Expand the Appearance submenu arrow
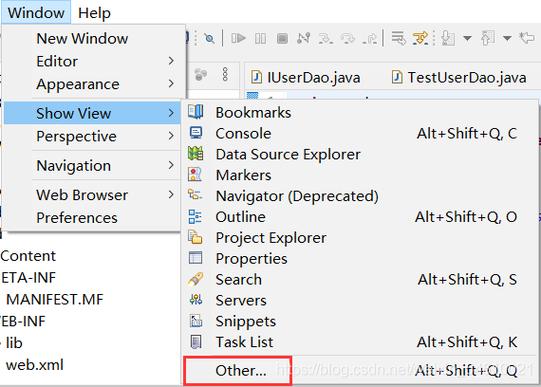541x387 pixels. point(171,83)
